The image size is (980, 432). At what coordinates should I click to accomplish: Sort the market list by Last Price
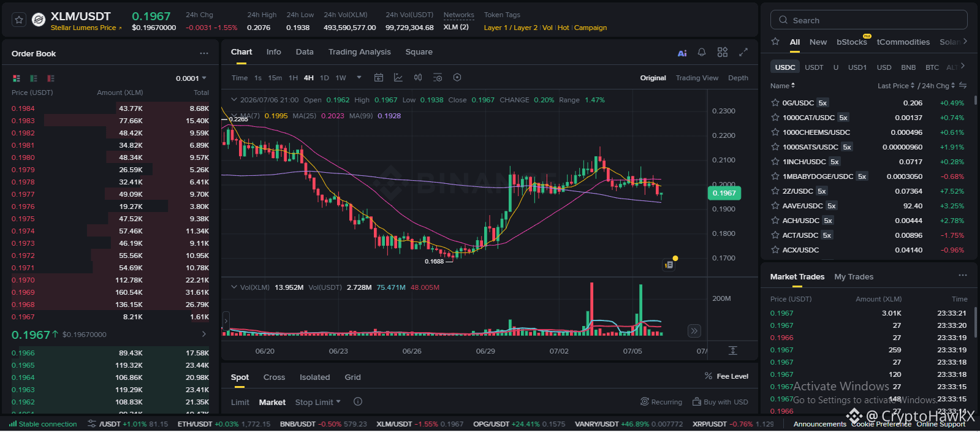[x=895, y=86]
